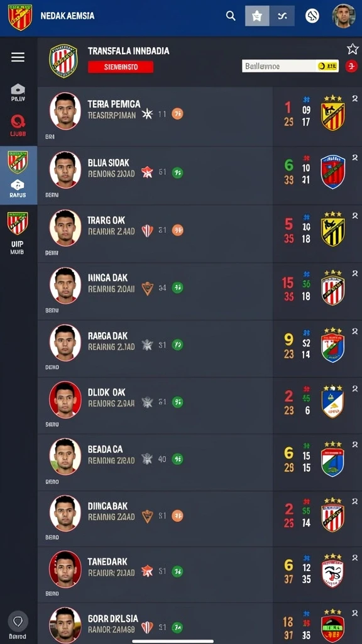Viewport: 362px width, 644px height.
Task: Toggle the favorite star outline near header
Action: point(353,49)
